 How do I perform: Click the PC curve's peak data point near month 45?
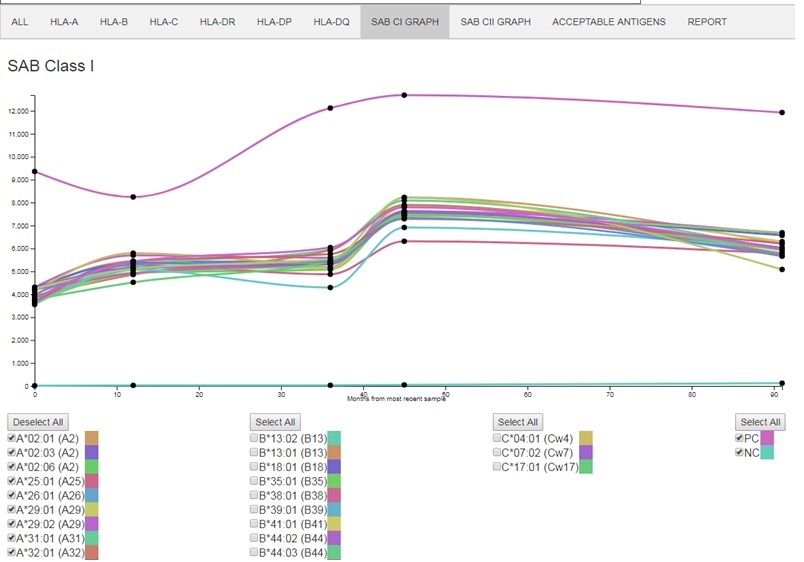404,95
